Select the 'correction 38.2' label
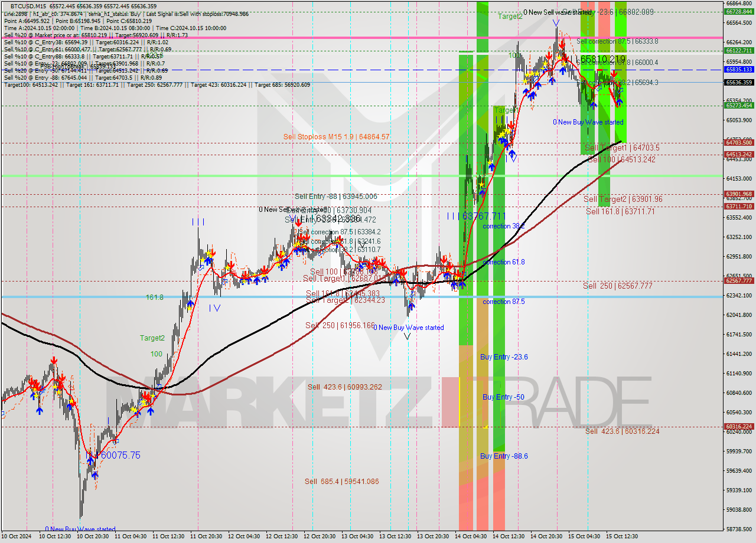 tap(504, 226)
